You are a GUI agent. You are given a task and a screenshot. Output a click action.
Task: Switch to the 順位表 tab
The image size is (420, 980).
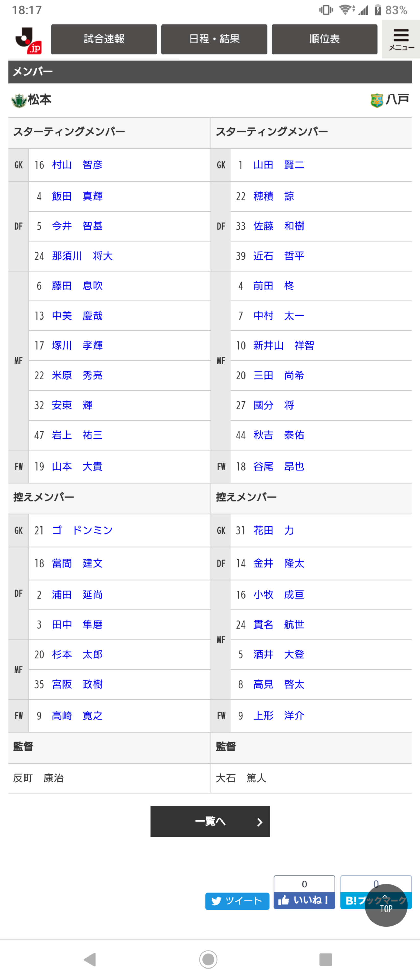(x=324, y=39)
